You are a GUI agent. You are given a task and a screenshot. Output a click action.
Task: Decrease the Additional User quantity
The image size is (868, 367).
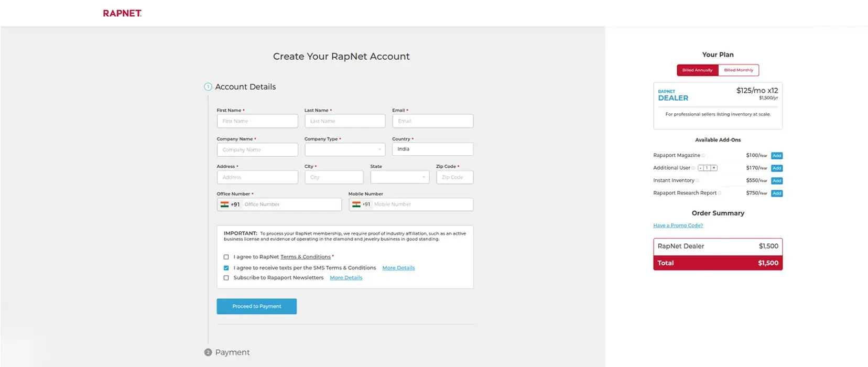tap(701, 168)
